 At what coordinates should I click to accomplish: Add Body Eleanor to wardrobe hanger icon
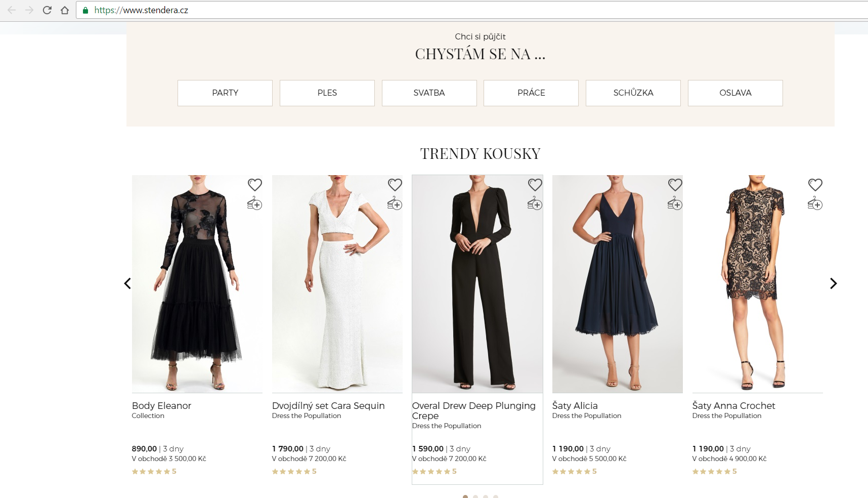(254, 203)
